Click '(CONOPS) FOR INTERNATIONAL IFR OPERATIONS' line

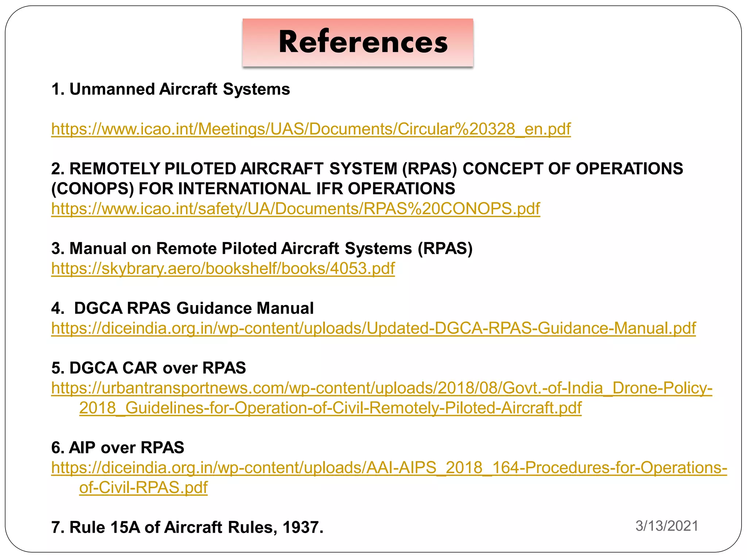point(253,189)
